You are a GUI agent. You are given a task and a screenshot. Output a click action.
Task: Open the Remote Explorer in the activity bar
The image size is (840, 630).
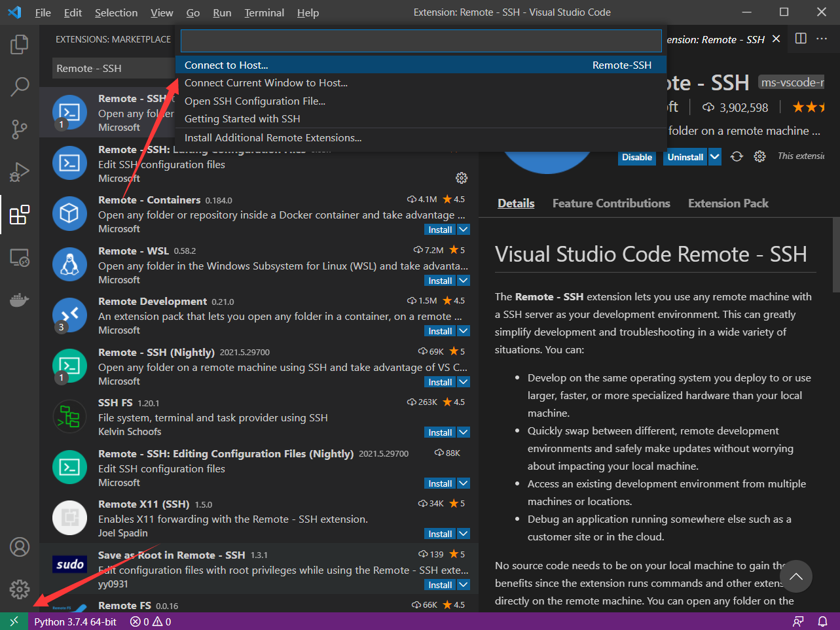[x=19, y=258]
